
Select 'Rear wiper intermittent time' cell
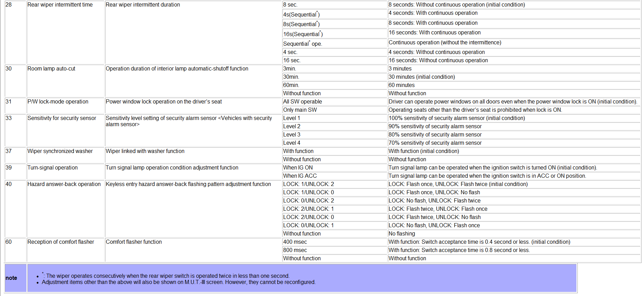click(66, 32)
